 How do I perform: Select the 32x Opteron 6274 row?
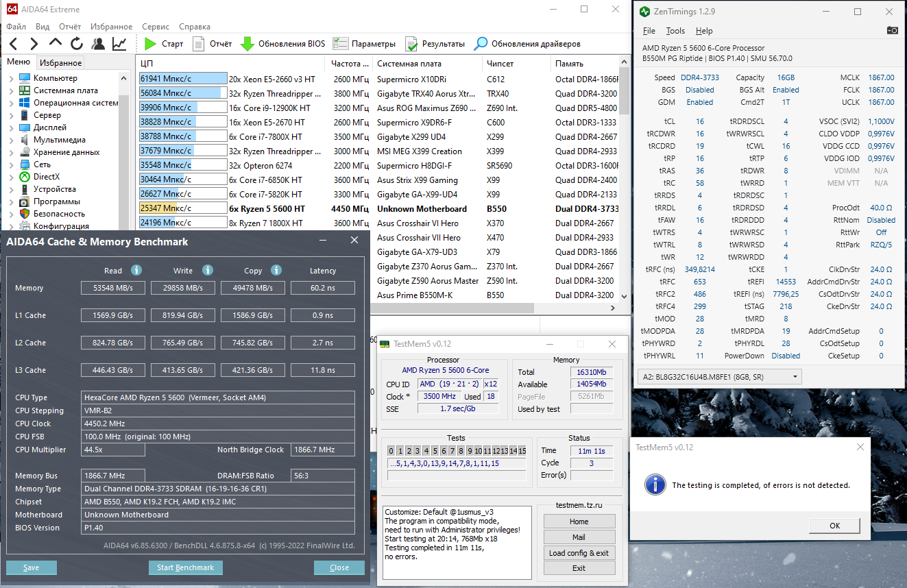[x=378, y=165]
